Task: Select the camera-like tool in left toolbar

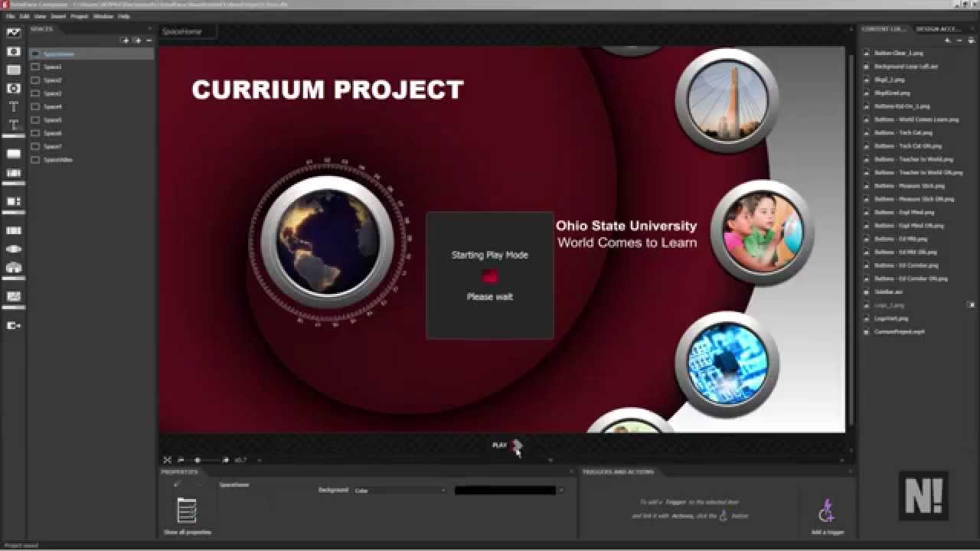Action: point(13,88)
